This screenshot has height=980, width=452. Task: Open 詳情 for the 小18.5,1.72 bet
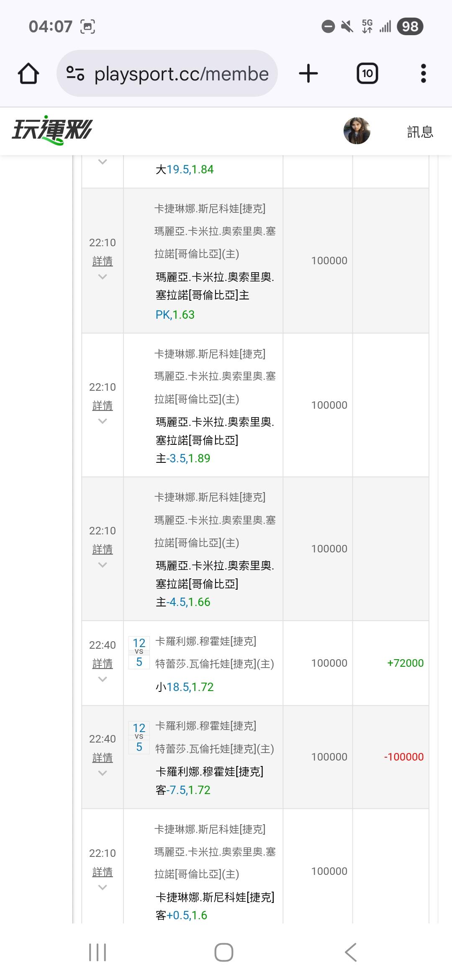tap(103, 663)
